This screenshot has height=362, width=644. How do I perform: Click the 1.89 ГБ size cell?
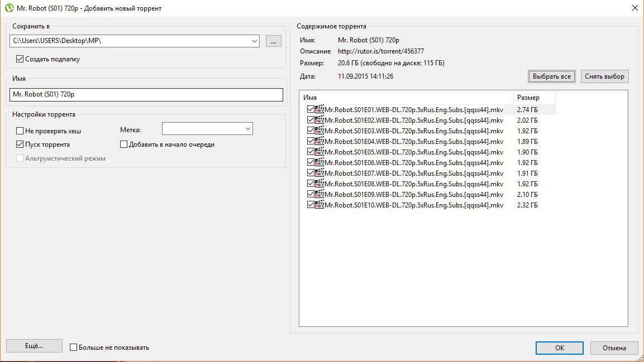[527, 142]
